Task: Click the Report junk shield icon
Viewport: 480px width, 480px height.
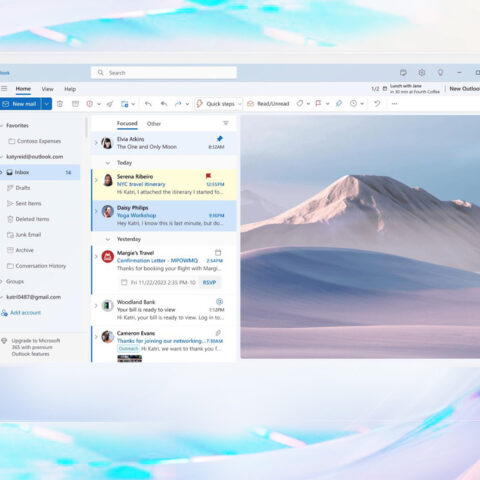Action: [90, 104]
